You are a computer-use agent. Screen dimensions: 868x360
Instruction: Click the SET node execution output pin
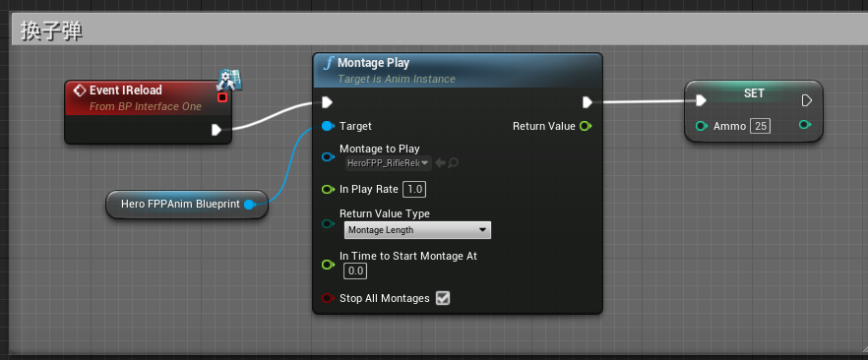click(807, 100)
